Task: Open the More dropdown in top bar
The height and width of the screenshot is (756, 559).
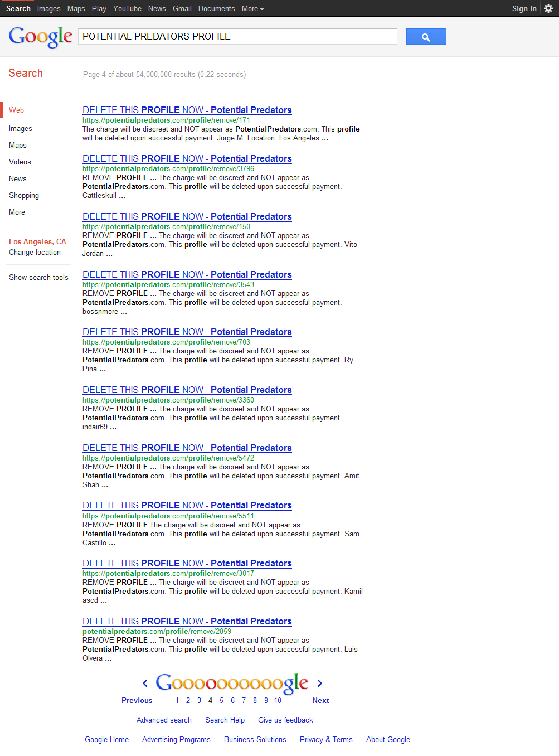Action: [x=252, y=8]
